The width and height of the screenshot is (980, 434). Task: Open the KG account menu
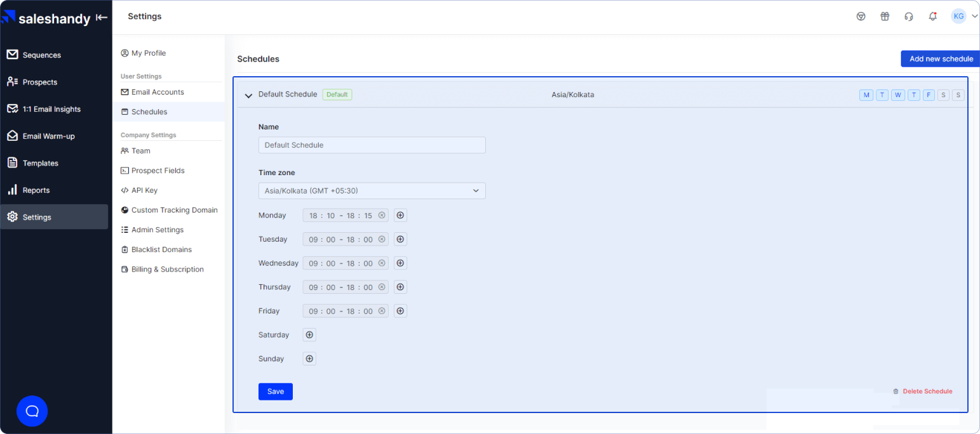[964, 16]
